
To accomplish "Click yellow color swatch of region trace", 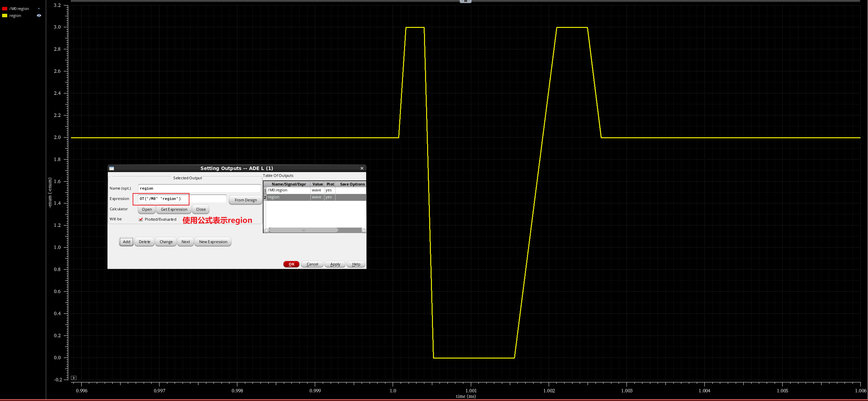I will pos(4,16).
